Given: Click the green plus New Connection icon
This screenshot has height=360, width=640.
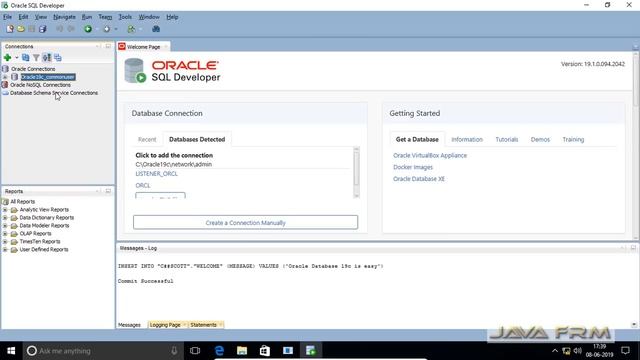Looking at the screenshot, I should (x=7, y=58).
